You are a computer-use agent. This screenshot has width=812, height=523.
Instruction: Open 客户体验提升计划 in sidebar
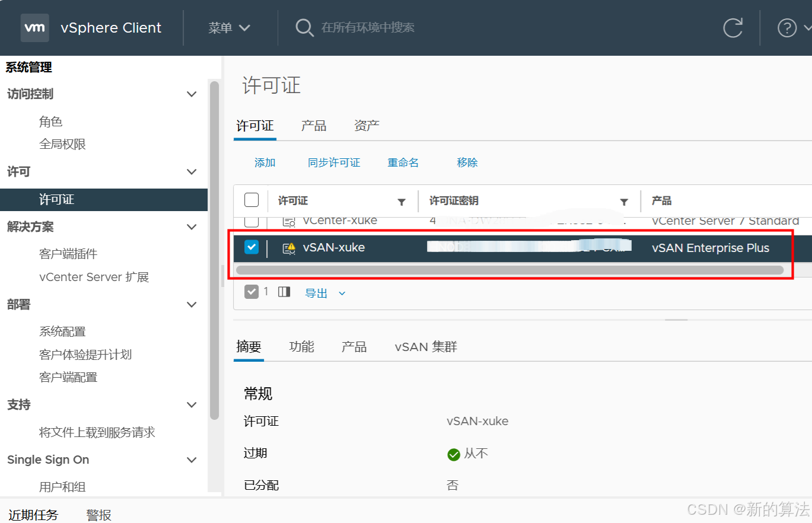click(x=85, y=355)
